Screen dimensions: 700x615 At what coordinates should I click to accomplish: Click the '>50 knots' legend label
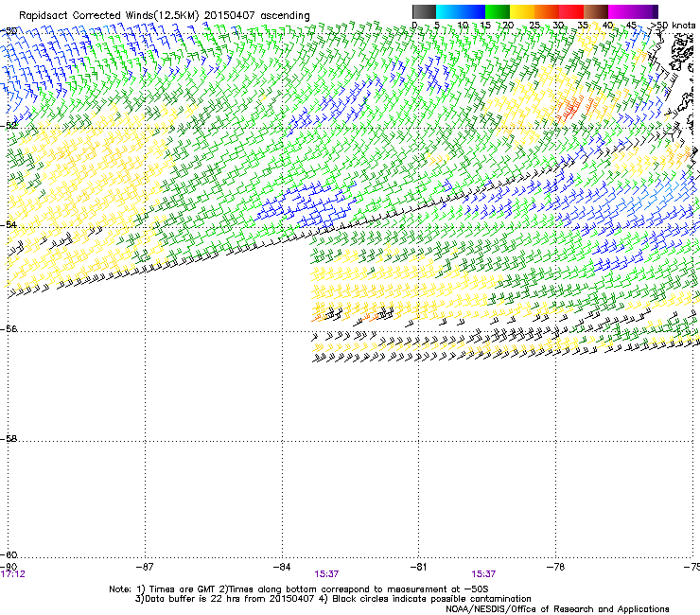coord(674,26)
